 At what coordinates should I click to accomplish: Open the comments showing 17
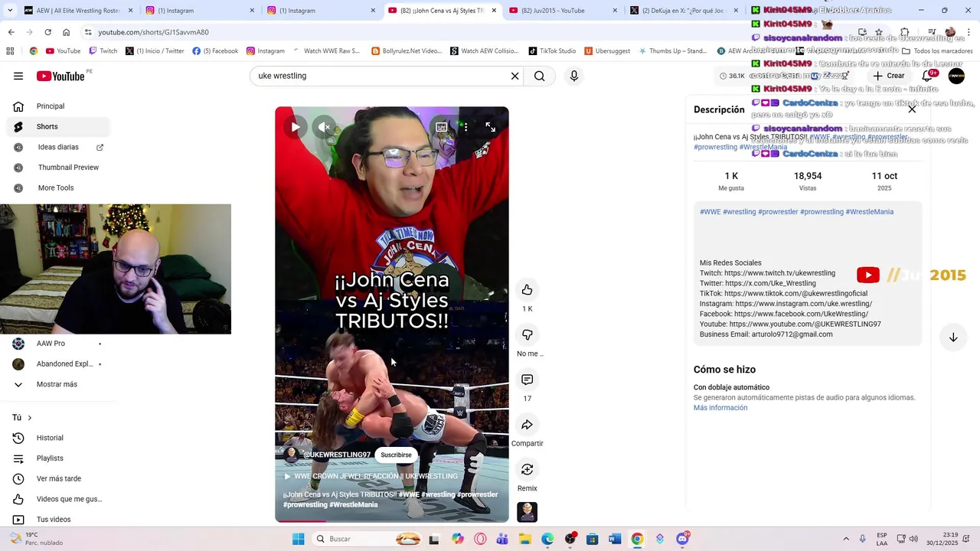[x=527, y=380]
